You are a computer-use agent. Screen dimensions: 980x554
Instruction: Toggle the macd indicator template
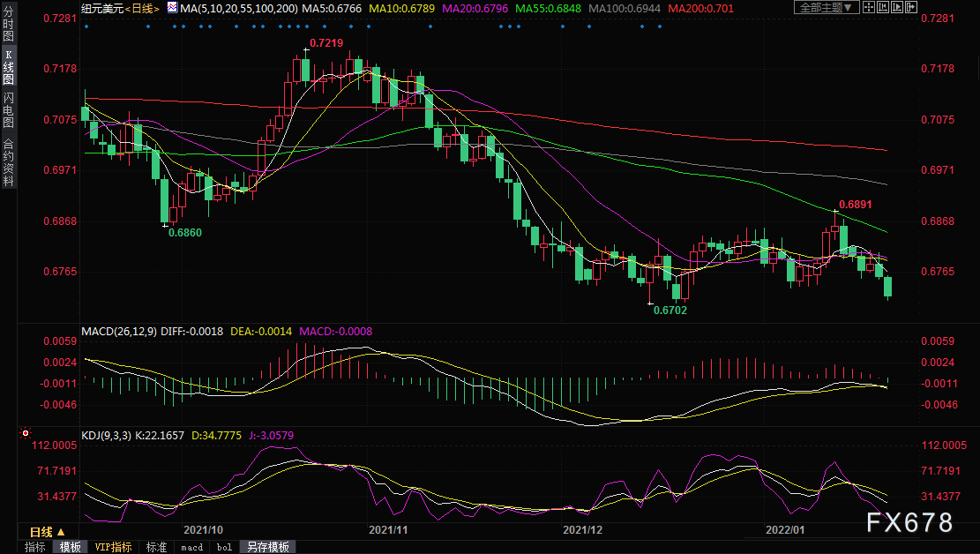(191, 547)
